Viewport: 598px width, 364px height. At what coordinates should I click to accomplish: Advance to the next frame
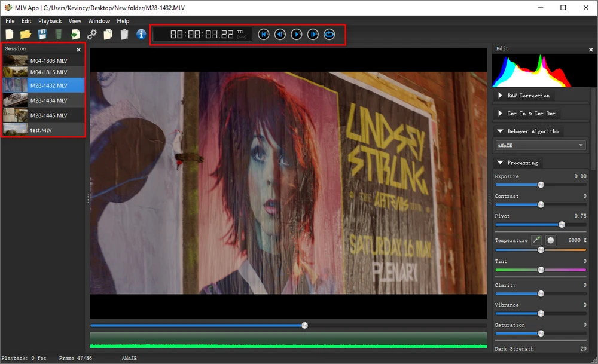click(x=313, y=34)
